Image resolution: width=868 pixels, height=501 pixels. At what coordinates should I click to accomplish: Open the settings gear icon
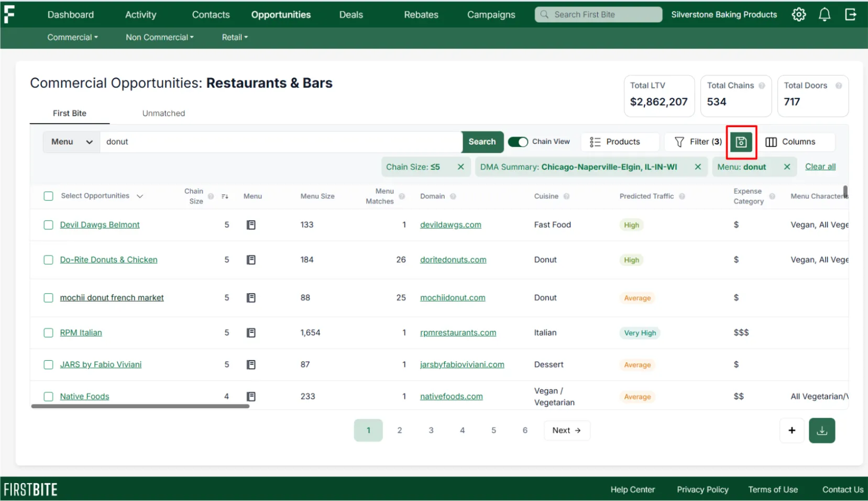798,15
